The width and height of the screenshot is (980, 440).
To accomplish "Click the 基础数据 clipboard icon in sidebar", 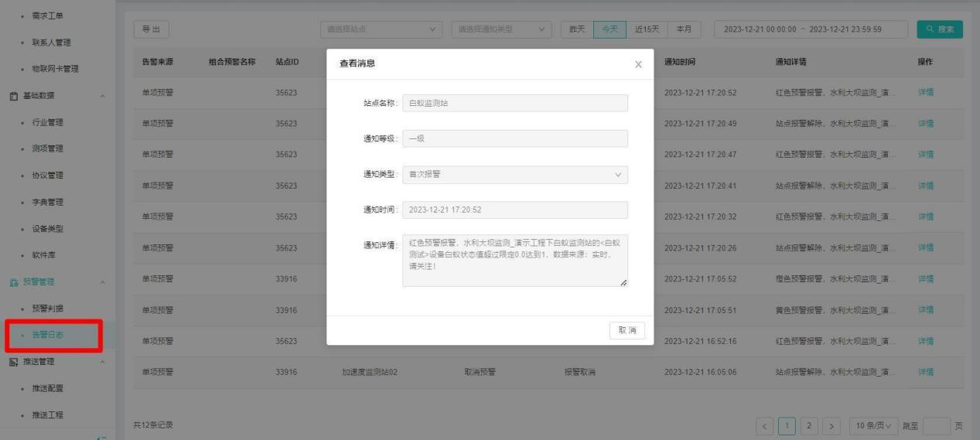I will pos(14,96).
